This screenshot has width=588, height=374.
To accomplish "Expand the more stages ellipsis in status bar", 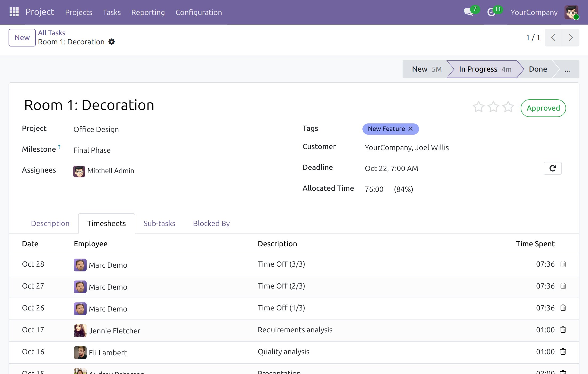I will click(567, 69).
